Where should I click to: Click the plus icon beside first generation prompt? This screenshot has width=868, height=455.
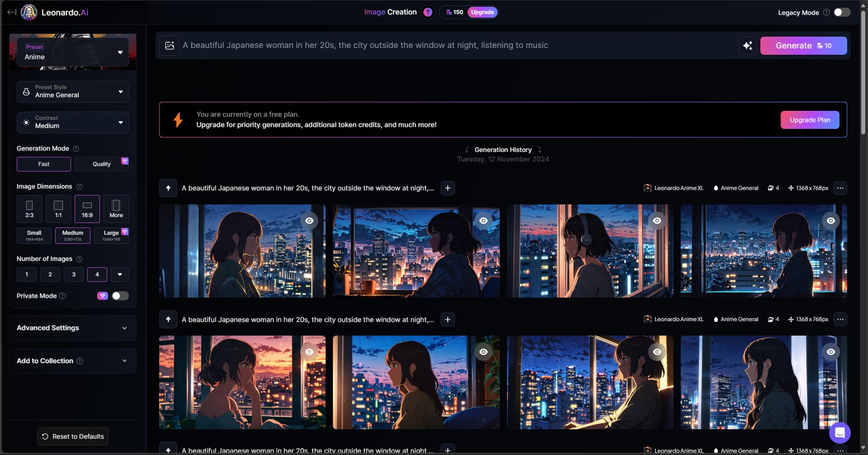click(447, 188)
